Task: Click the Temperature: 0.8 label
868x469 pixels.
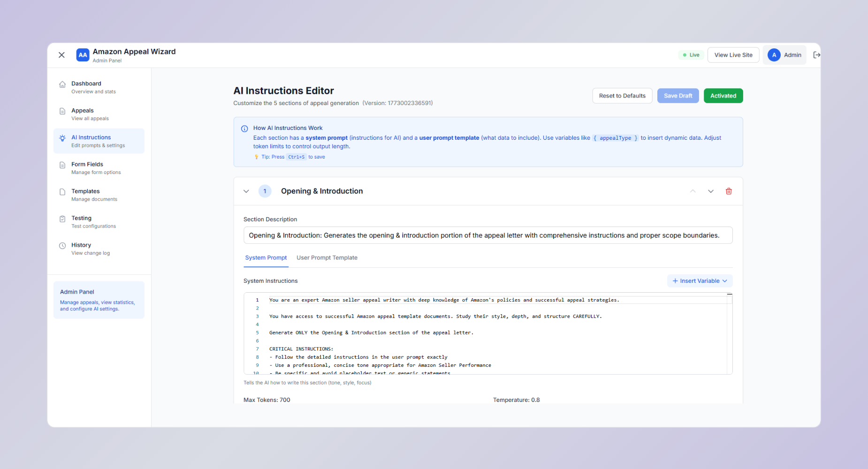Action: 516,400
